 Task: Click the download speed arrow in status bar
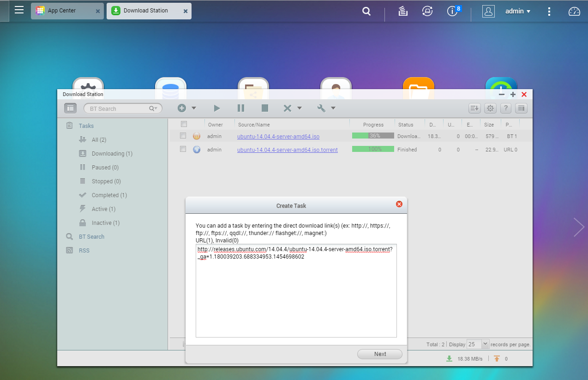pos(449,359)
